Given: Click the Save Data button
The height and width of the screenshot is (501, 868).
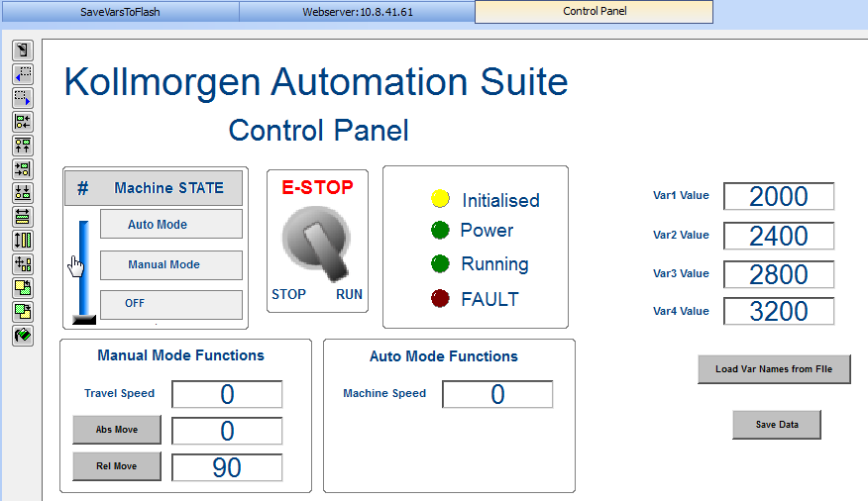Looking at the screenshot, I should pos(777,425).
